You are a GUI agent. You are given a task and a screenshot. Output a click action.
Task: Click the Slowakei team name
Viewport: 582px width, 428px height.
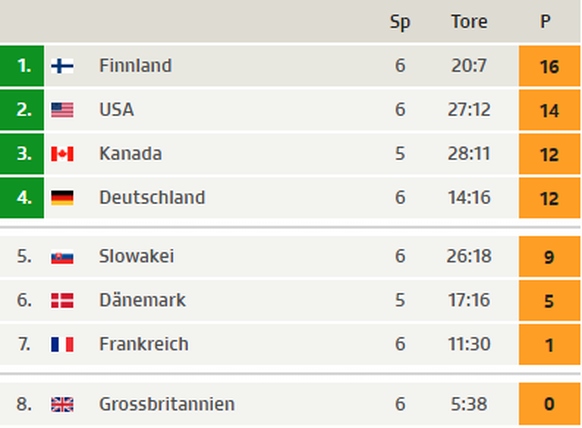(137, 256)
